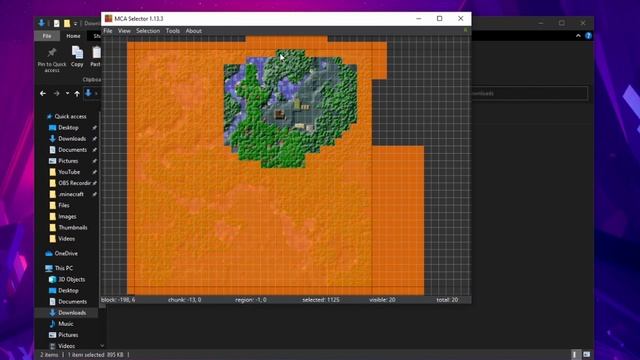This screenshot has height=360, width=640.
Task: Click the 'selected: 1125' status text
Action: pyautogui.click(x=321, y=300)
